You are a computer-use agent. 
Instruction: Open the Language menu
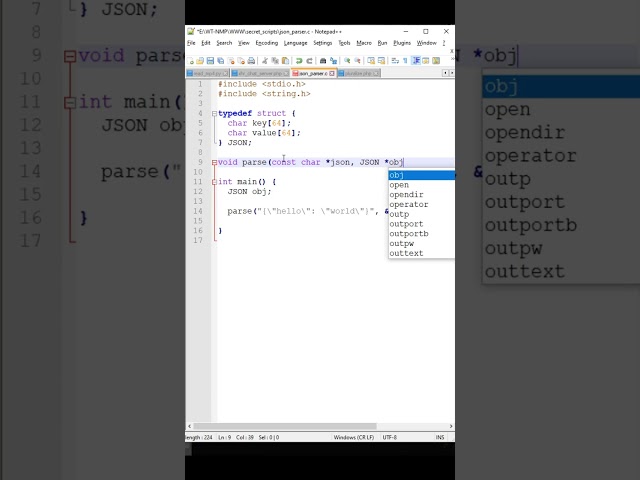pyautogui.click(x=296, y=43)
